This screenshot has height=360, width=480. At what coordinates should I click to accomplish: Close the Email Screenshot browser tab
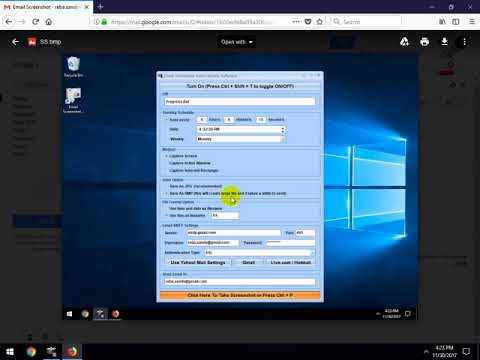coord(86,7)
